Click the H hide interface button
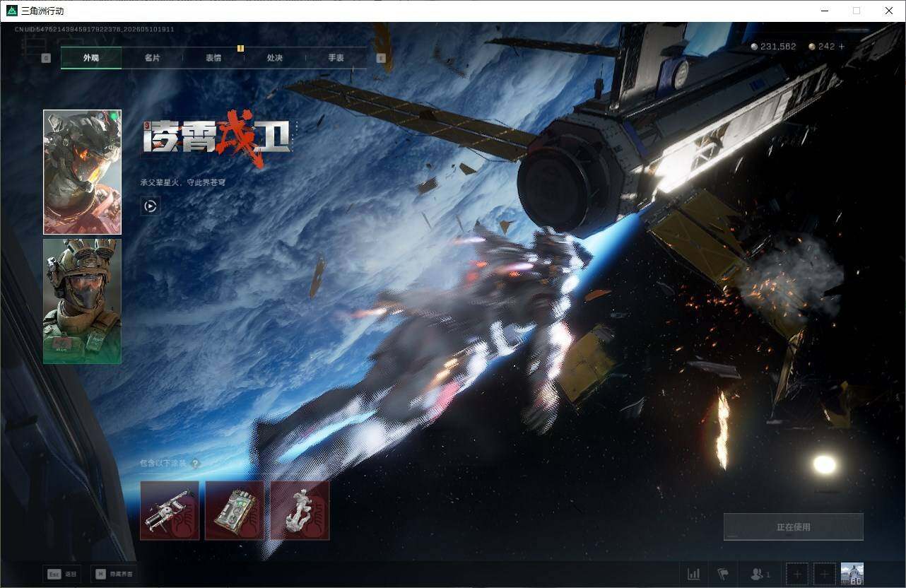906x588 pixels. point(113,574)
